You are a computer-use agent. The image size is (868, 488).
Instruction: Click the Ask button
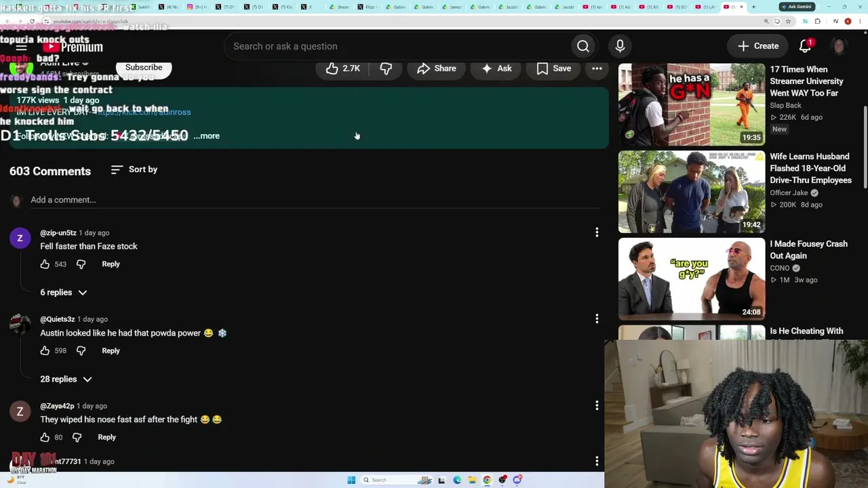(x=496, y=68)
